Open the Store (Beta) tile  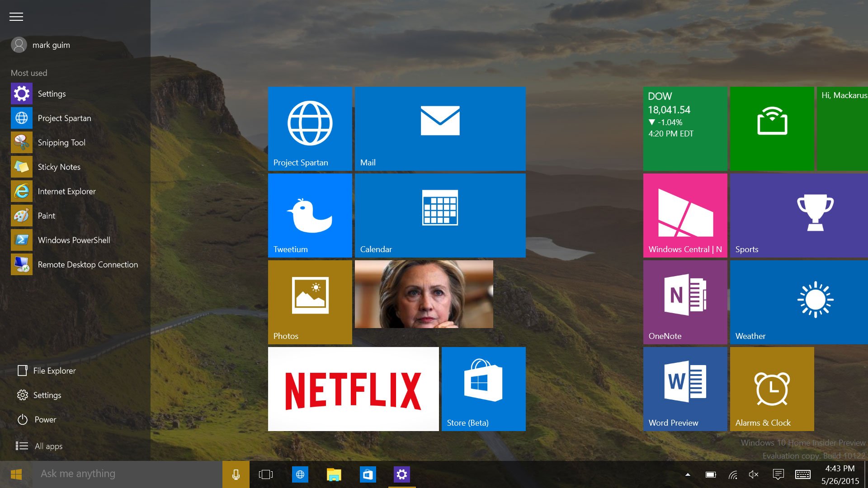pyautogui.click(x=484, y=389)
